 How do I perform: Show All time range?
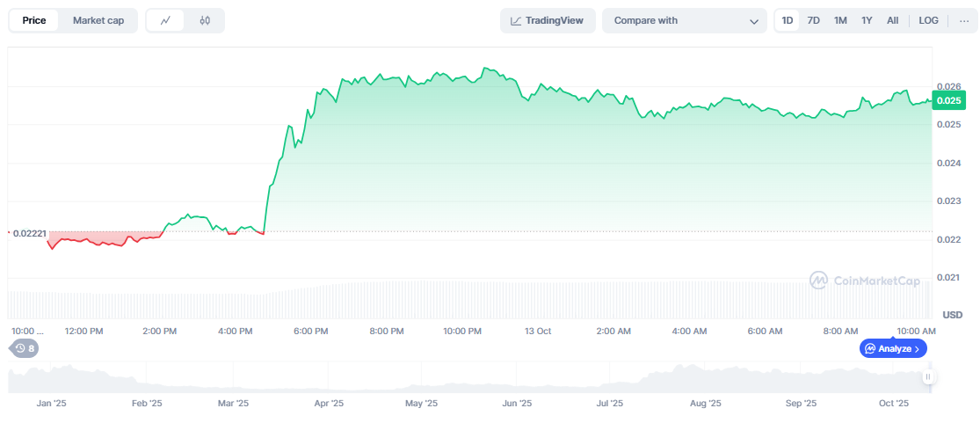pos(892,20)
